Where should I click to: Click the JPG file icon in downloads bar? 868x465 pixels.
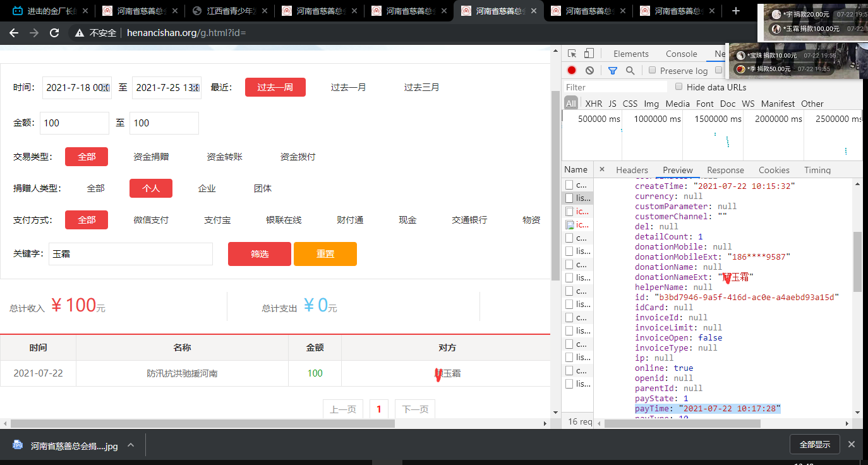[18, 445]
